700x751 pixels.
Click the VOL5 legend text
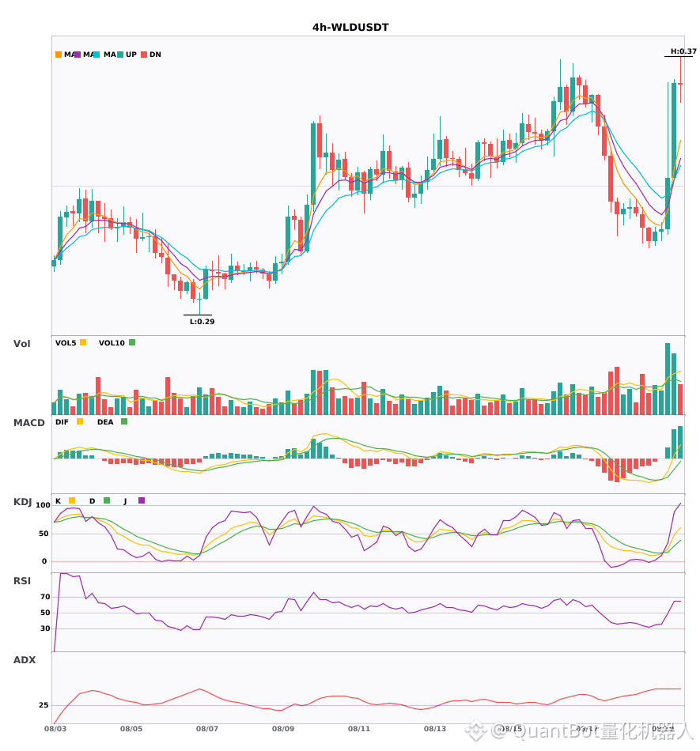(66, 343)
